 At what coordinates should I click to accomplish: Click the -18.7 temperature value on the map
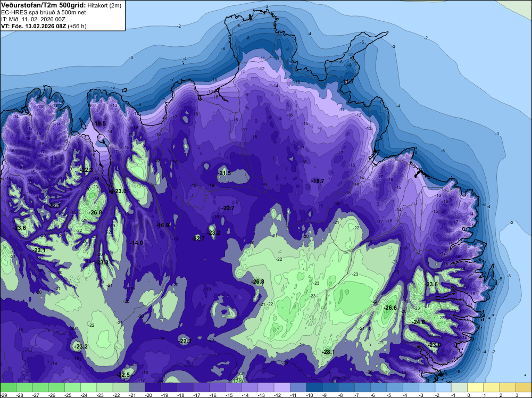(318, 181)
